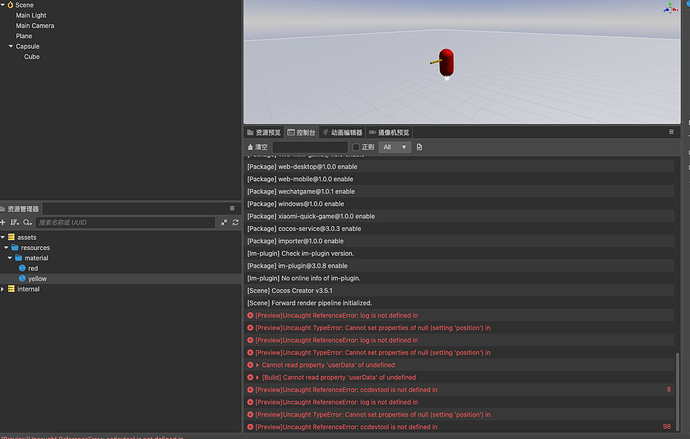
Task: Select the Cube node
Action: pyautogui.click(x=32, y=57)
